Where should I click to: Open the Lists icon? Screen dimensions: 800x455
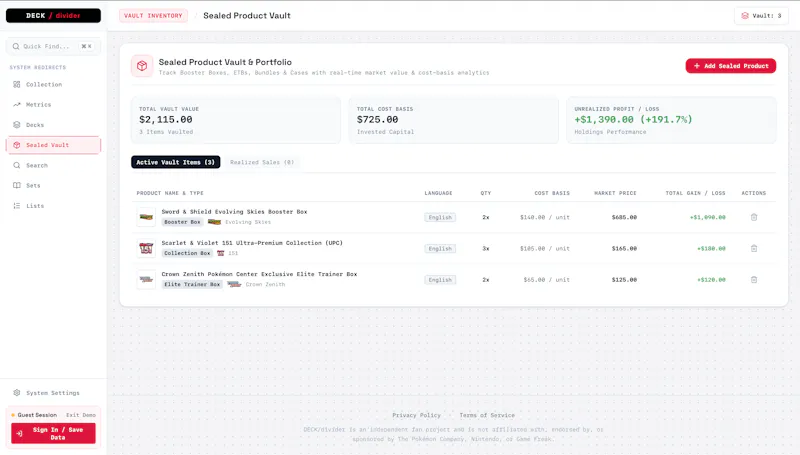pyautogui.click(x=17, y=206)
